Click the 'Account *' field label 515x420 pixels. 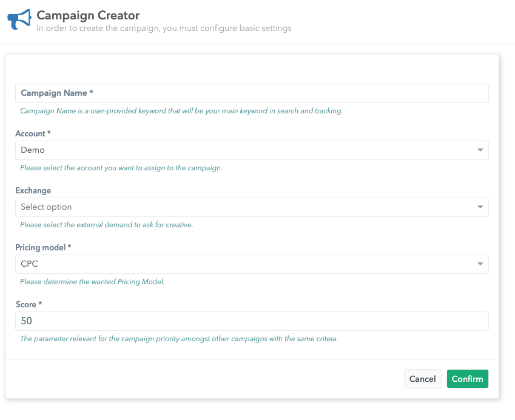(x=33, y=133)
